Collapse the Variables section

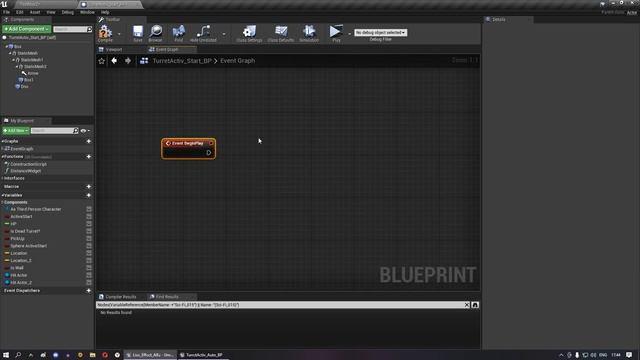click(x=2, y=196)
